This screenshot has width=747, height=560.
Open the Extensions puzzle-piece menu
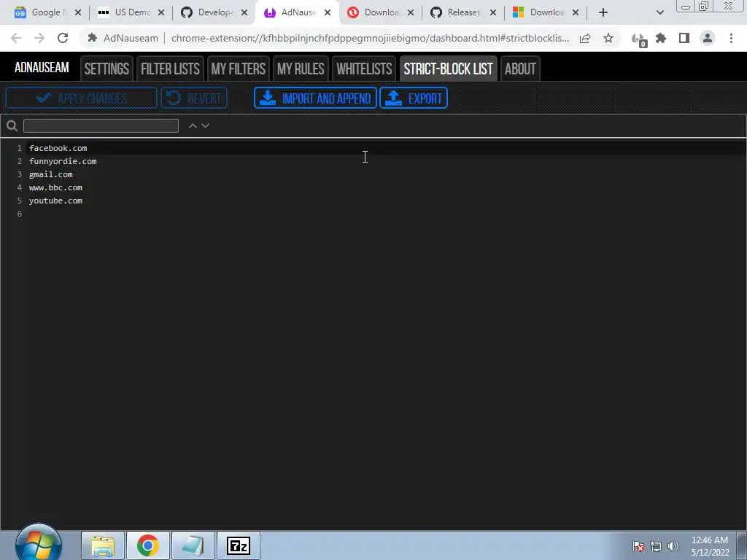pyautogui.click(x=661, y=38)
